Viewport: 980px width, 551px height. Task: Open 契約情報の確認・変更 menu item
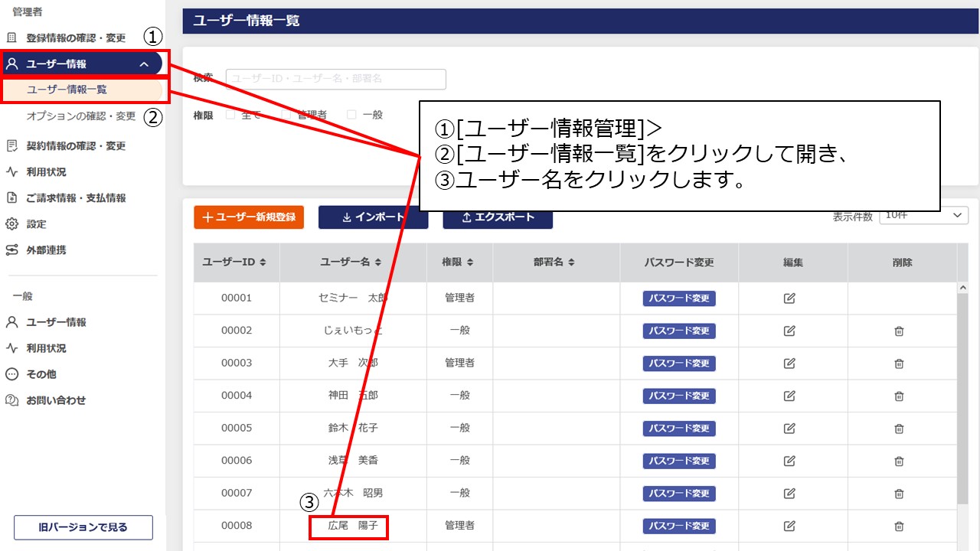point(75,146)
